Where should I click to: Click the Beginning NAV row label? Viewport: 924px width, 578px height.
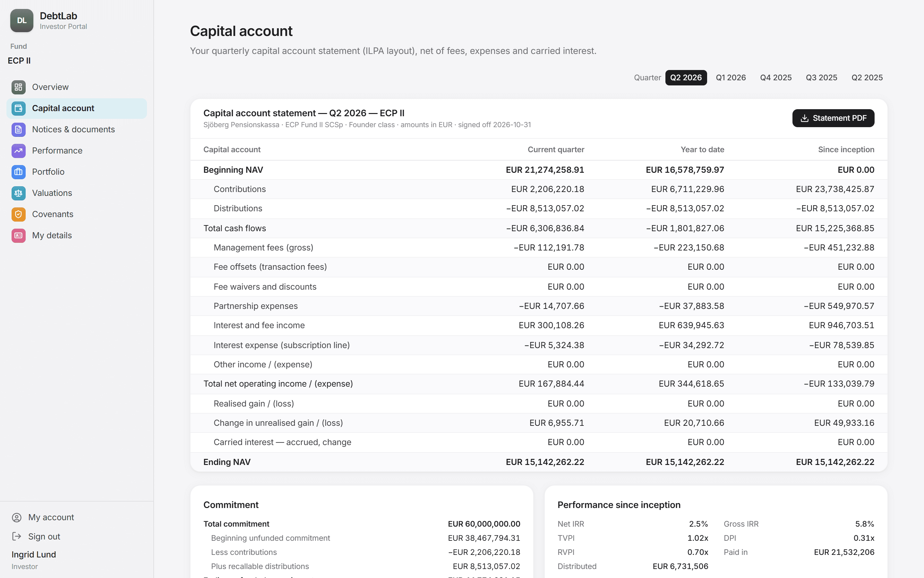pos(233,170)
